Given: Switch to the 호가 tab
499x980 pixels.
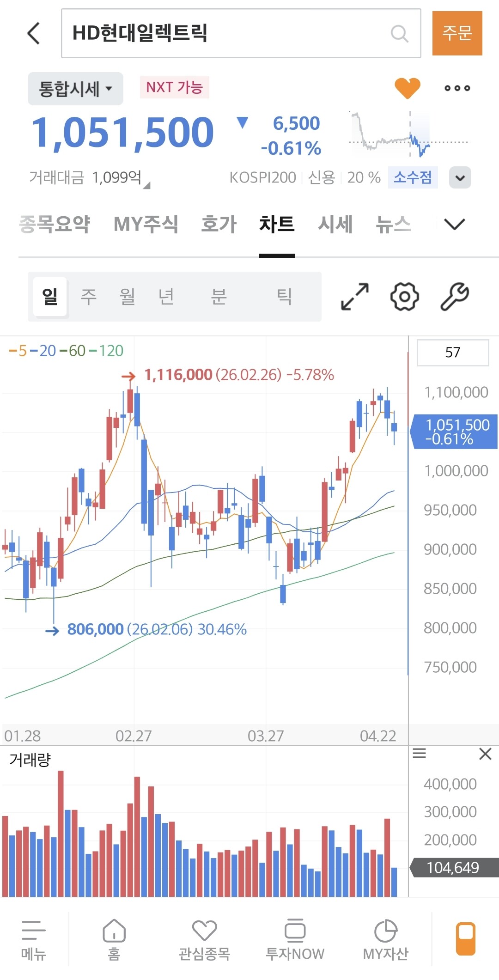Looking at the screenshot, I should point(219,225).
